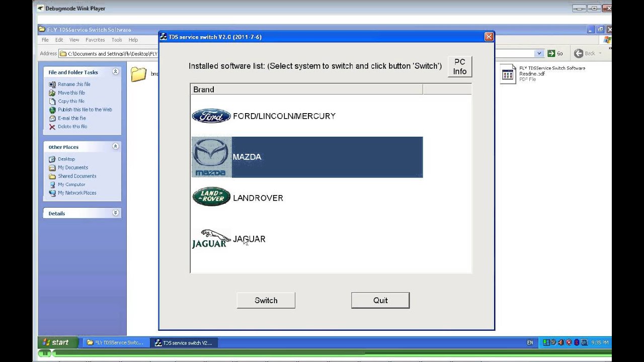Click the highlighted MAZDA row text

247,157
